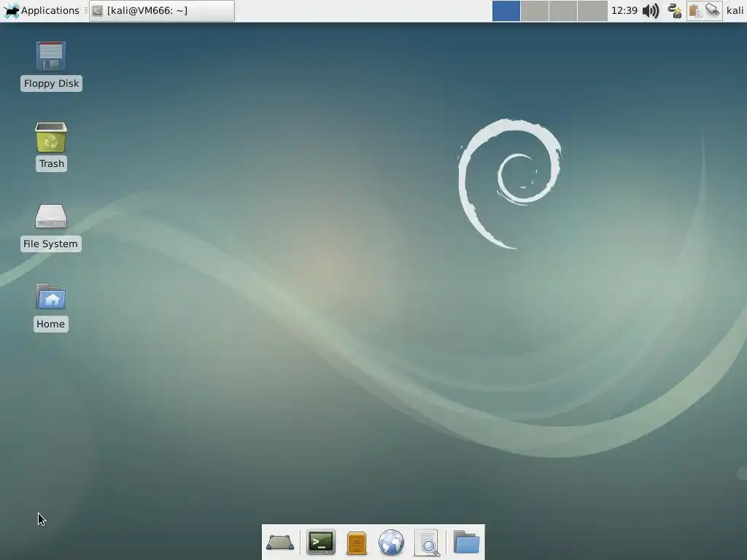The image size is (747, 560).
Task: Switch to the fourth workspace
Action: click(592, 10)
